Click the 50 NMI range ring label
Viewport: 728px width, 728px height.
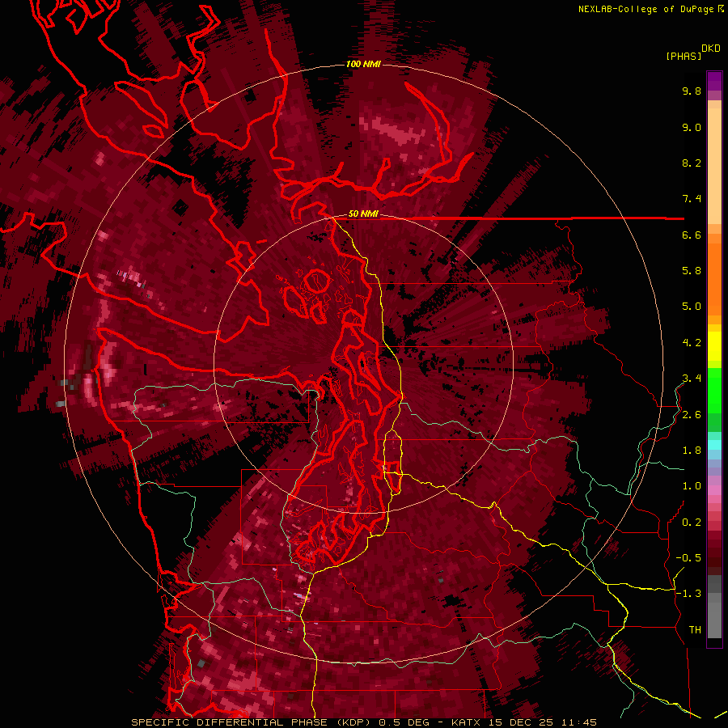point(363,214)
